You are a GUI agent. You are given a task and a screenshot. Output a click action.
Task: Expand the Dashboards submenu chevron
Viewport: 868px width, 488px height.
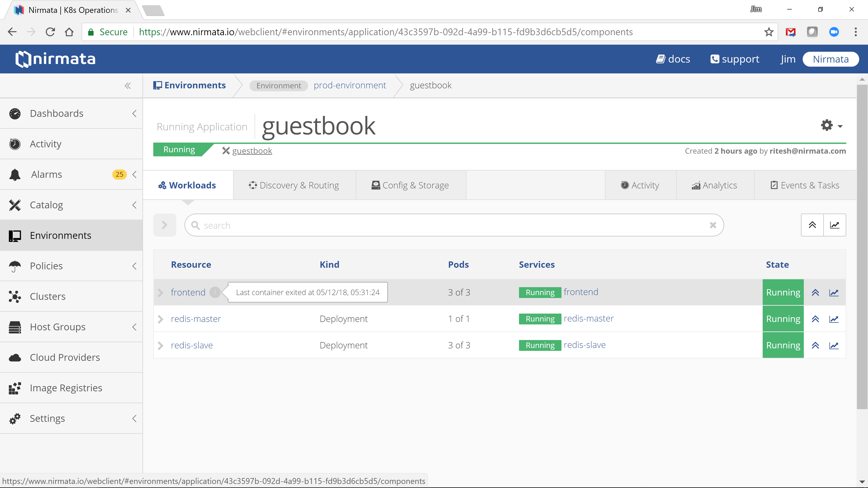coord(134,113)
